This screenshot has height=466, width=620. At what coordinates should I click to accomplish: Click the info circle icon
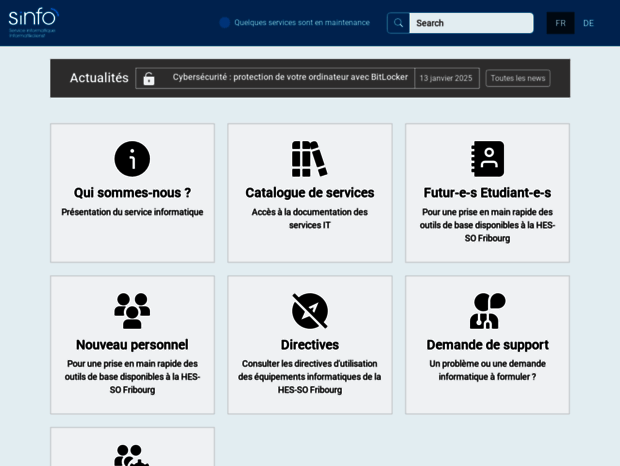click(x=132, y=159)
